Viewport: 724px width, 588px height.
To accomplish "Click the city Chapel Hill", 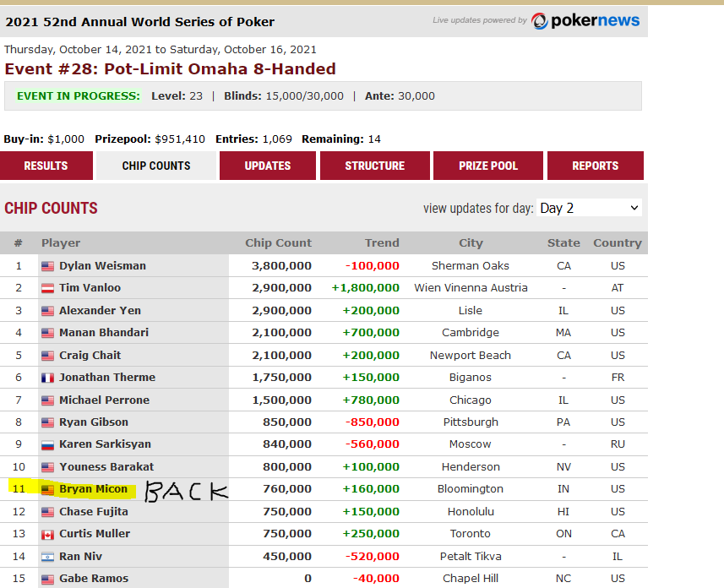I will (471, 579).
